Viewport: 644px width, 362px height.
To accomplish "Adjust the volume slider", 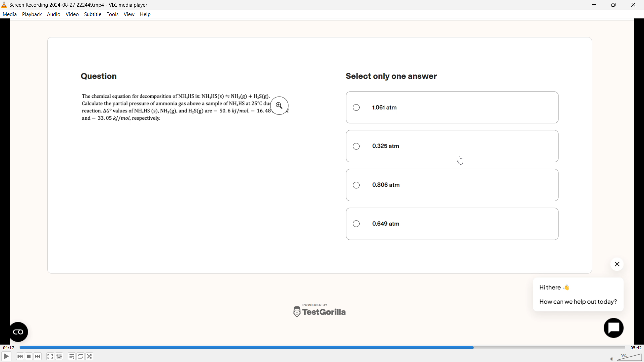I will [x=630, y=357].
